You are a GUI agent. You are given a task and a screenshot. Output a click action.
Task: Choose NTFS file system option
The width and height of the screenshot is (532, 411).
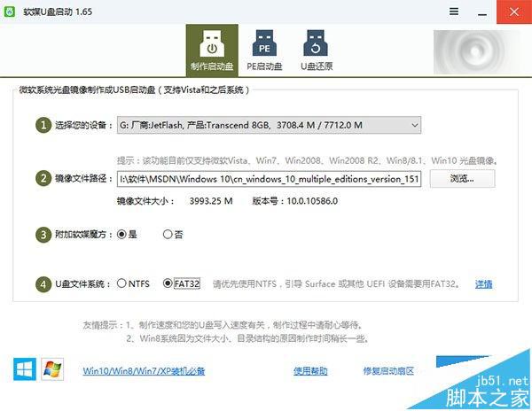pos(133,283)
